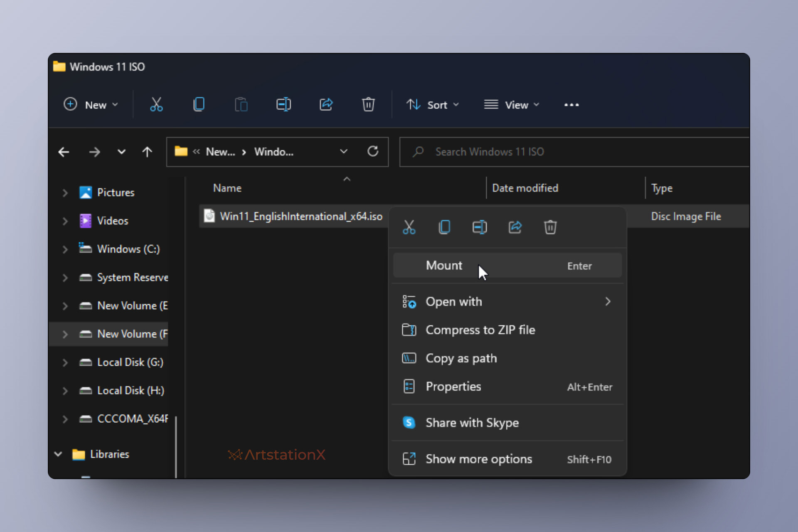Choose Compress to ZIP file
The image size is (798, 532).
coord(507,330)
